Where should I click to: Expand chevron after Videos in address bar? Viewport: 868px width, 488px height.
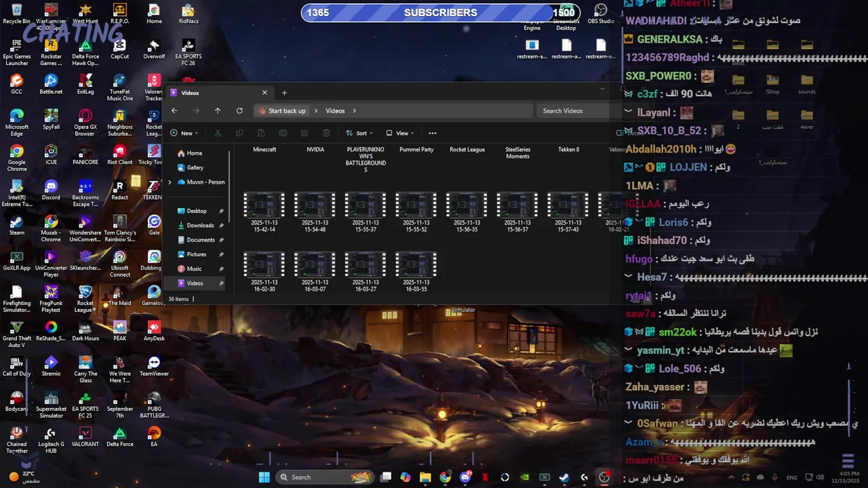354,110
